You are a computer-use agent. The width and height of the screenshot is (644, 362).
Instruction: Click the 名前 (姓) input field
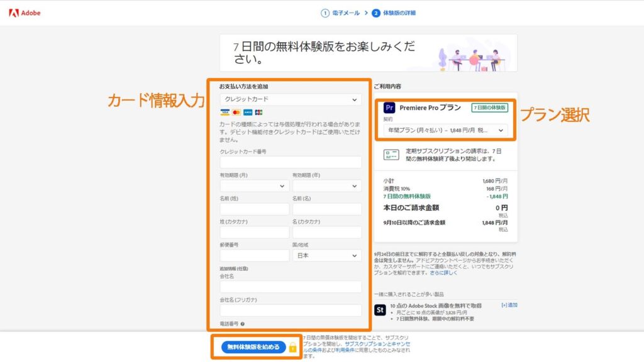(x=254, y=209)
